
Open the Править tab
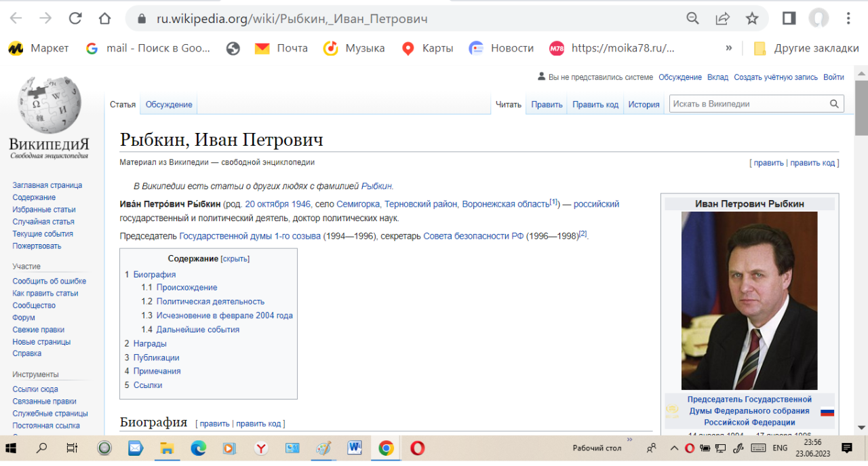point(547,104)
